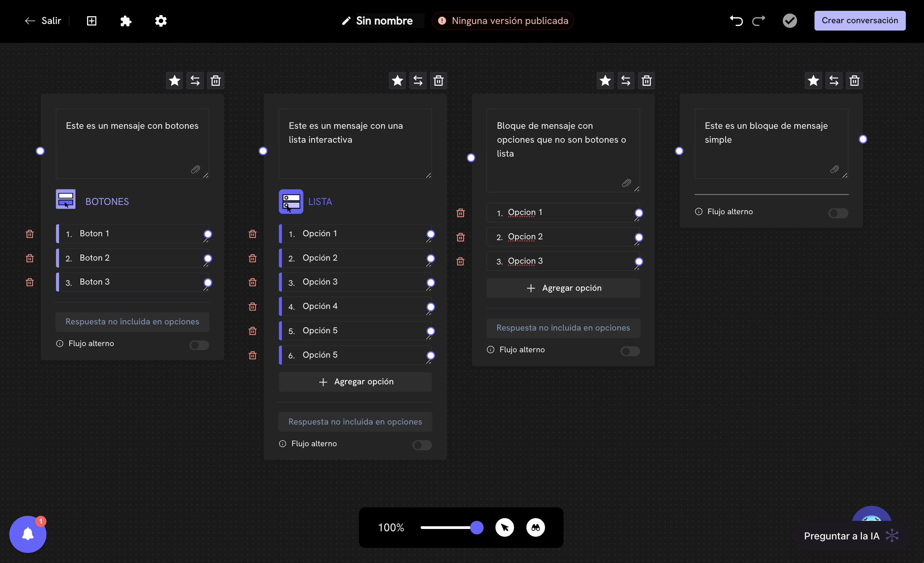
Task: Delete the simple message block with trash icon
Action: click(854, 81)
